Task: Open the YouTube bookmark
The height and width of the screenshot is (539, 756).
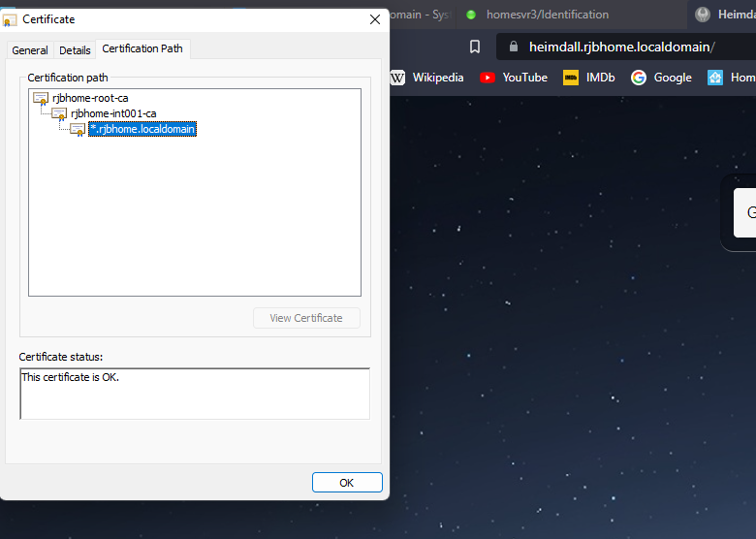Action: (x=514, y=78)
